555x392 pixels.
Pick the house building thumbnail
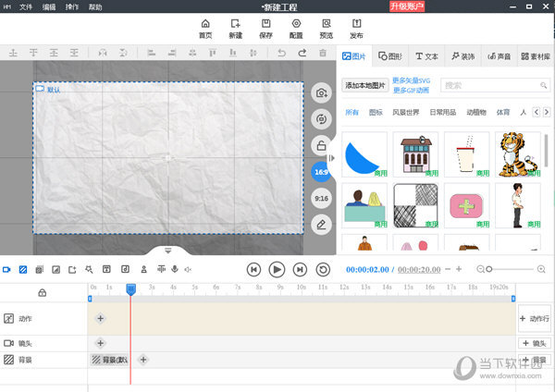(416, 154)
